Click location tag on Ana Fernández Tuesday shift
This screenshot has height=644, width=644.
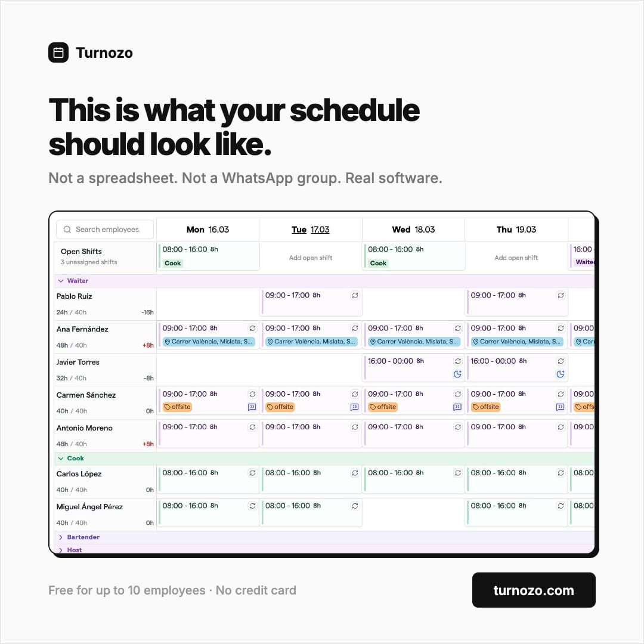[311, 341]
